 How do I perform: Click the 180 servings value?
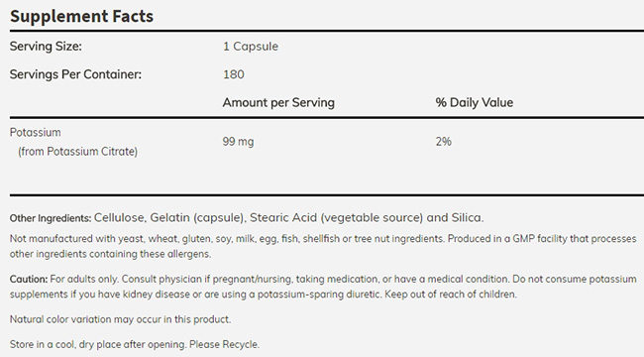click(x=234, y=74)
